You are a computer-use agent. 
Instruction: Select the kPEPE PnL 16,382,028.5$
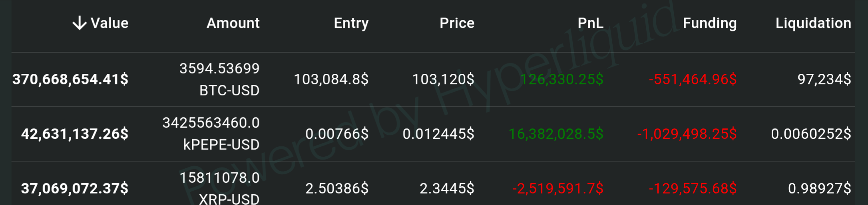[x=555, y=134]
